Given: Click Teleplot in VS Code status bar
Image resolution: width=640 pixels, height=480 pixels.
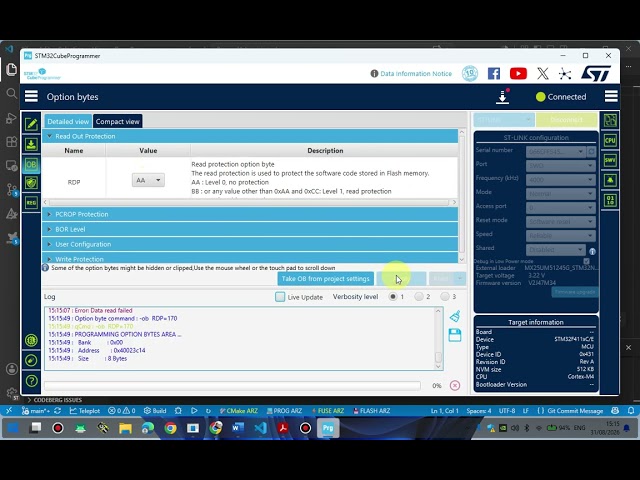Looking at the screenshot, I should [x=85, y=411].
